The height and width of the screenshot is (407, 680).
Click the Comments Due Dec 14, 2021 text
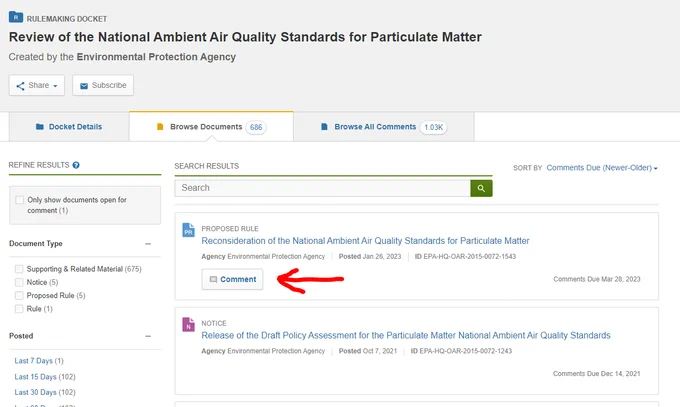pyautogui.click(x=597, y=374)
